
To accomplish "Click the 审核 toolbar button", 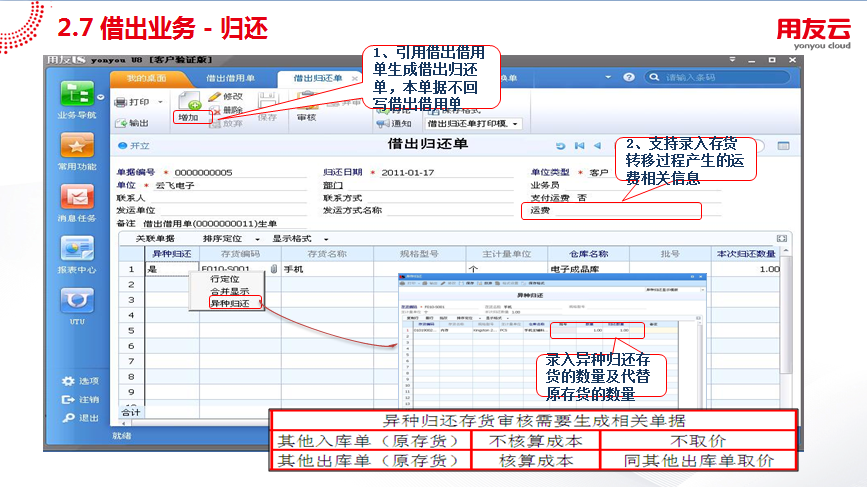I will pyautogui.click(x=306, y=117).
